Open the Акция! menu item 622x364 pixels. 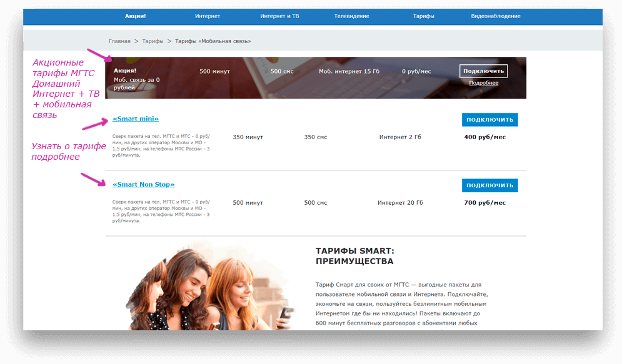coord(135,16)
